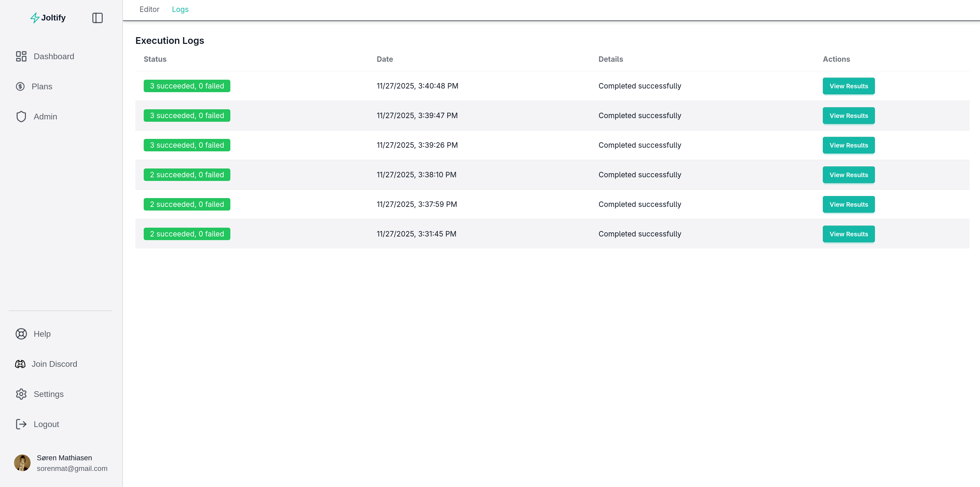Image resolution: width=980 pixels, height=487 pixels.
Task: View Results for 3:31:45 PM execution
Action: coord(848,234)
